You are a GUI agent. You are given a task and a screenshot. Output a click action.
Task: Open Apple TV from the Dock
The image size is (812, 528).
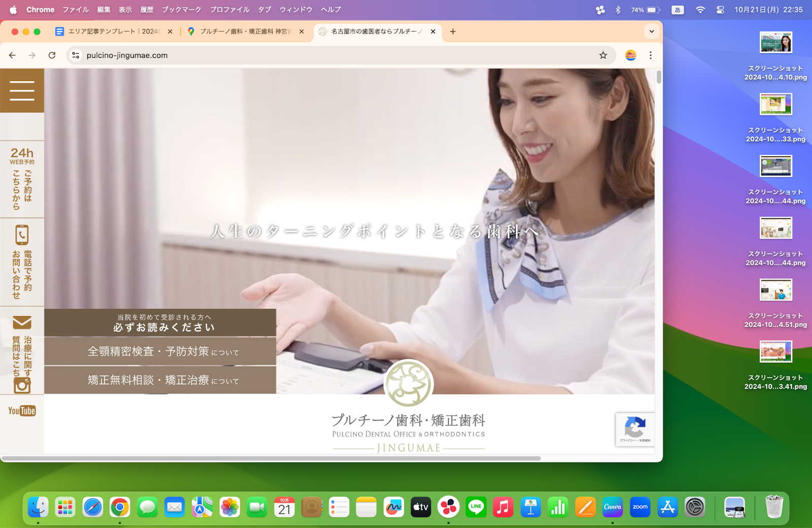coord(421,507)
